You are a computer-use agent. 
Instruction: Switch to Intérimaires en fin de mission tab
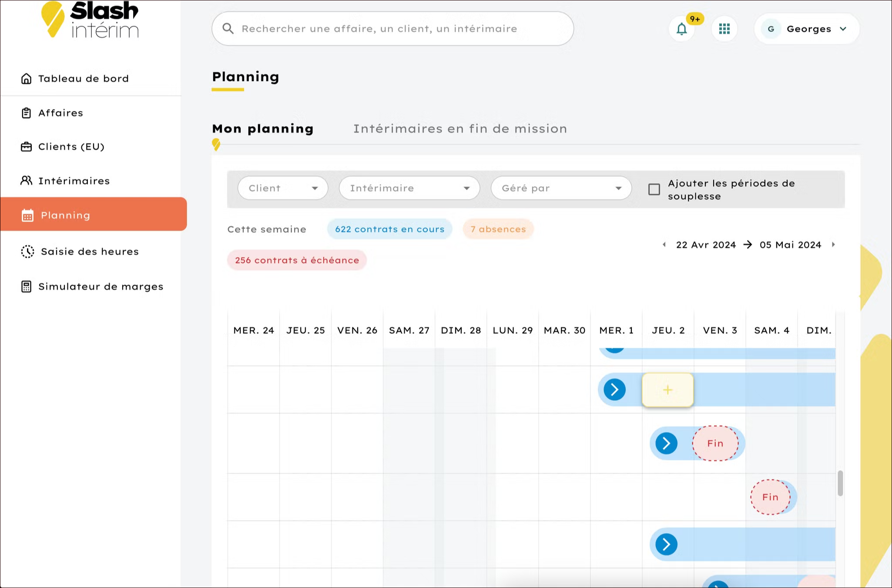pyautogui.click(x=460, y=129)
